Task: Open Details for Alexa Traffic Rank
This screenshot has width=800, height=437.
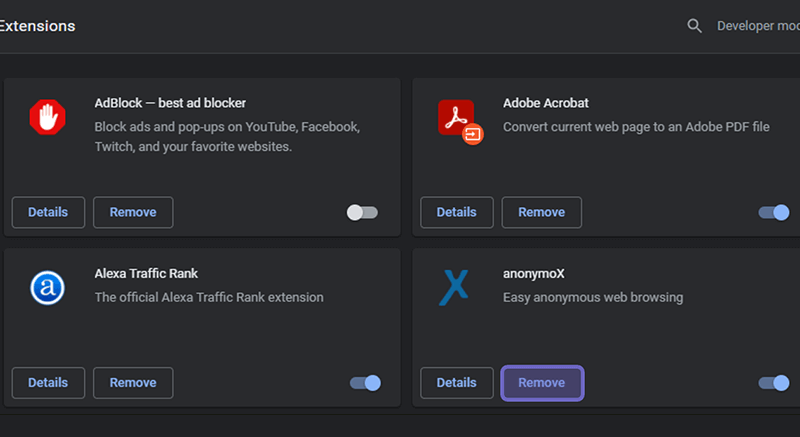Action: (48, 383)
